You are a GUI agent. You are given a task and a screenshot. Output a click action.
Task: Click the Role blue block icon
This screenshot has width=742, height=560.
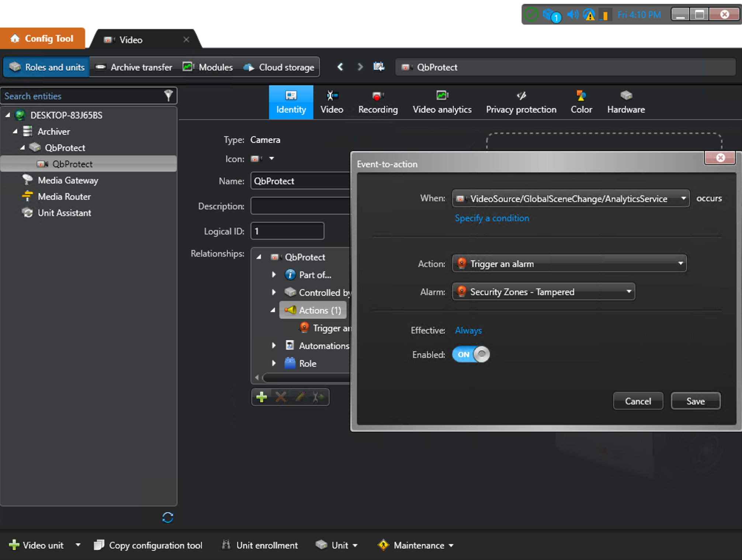pyautogui.click(x=290, y=363)
